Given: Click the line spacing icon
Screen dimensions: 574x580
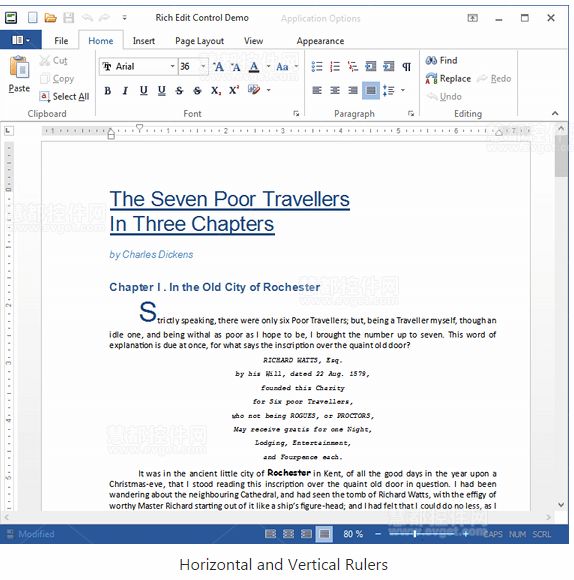Looking at the screenshot, I should pyautogui.click(x=389, y=90).
